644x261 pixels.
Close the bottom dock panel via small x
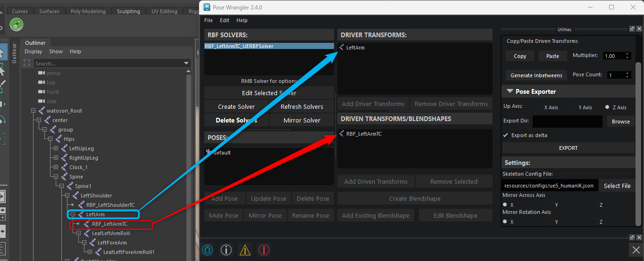pyautogui.click(x=638, y=237)
